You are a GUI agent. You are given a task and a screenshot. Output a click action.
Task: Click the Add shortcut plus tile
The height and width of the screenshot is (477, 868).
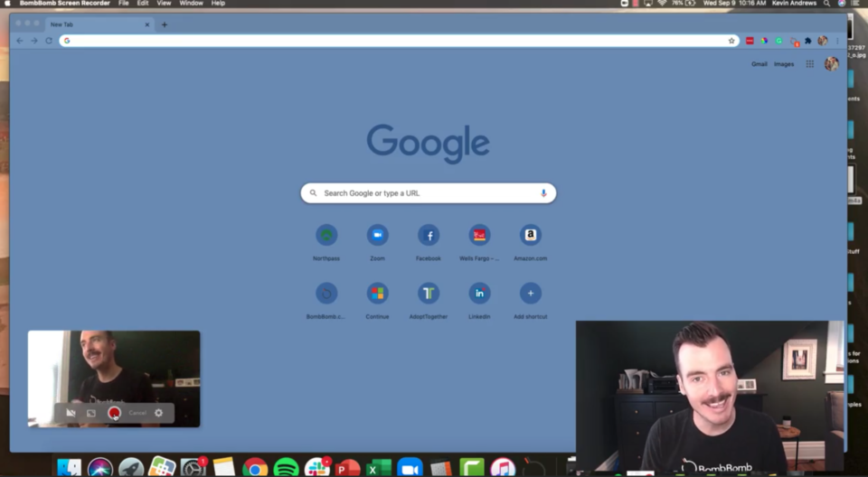pyautogui.click(x=531, y=294)
